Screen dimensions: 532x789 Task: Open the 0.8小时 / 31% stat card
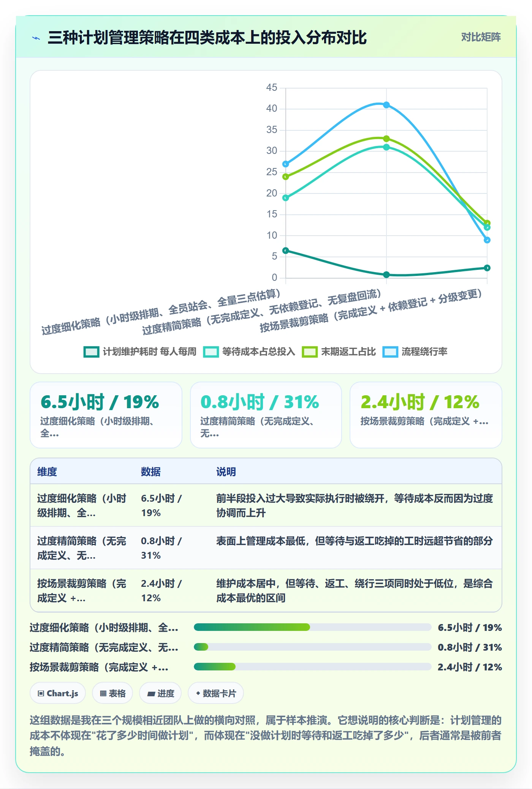[x=266, y=415]
